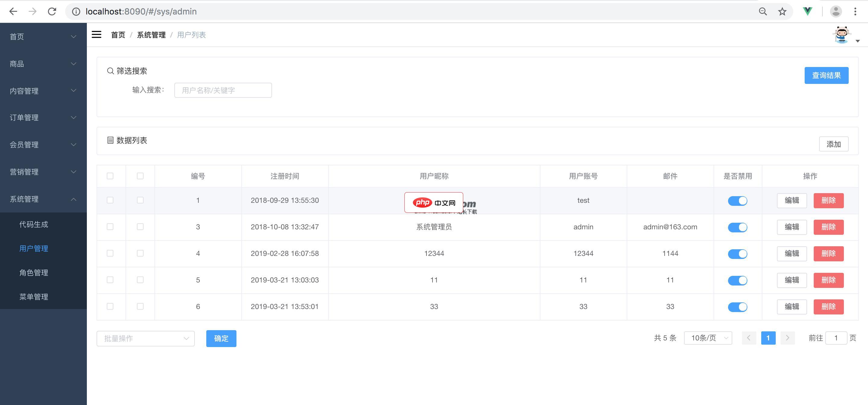Viewport: 868px width, 405px height.
Task: Open the 10条/页 page size dropdown
Action: [x=708, y=338]
